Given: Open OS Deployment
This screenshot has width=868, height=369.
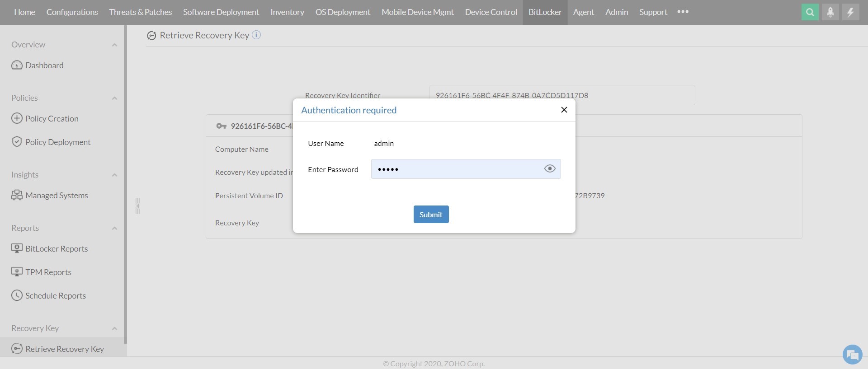Looking at the screenshot, I should pos(343,12).
